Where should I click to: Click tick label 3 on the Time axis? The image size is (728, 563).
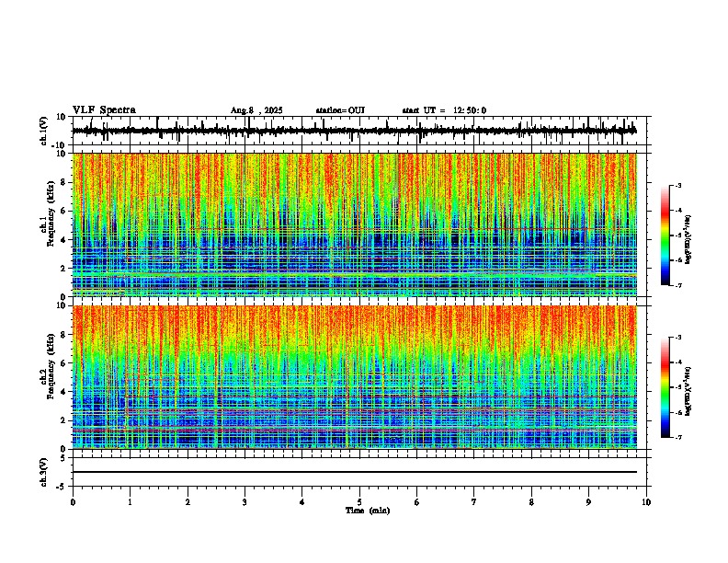pyautogui.click(x=245, y=502)
